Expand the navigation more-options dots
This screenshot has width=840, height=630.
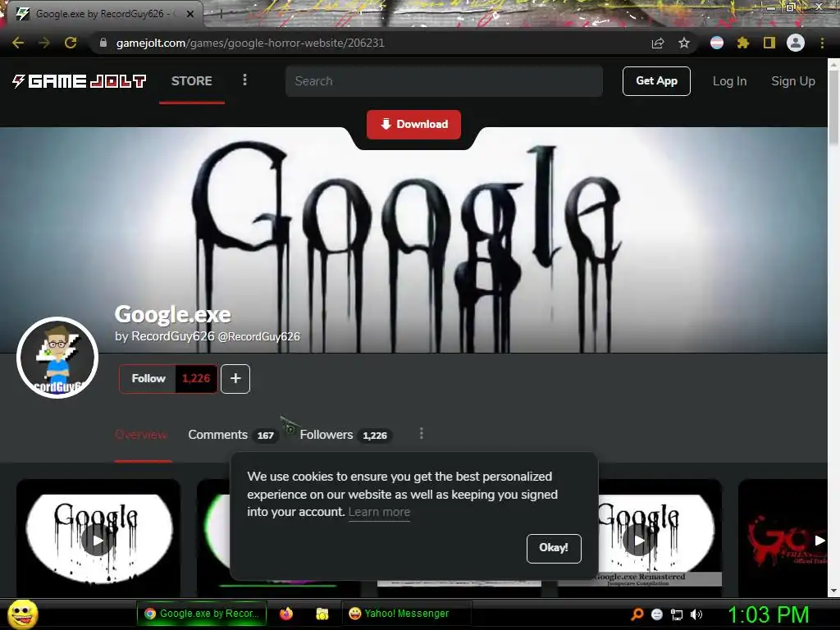coord(244,80)
